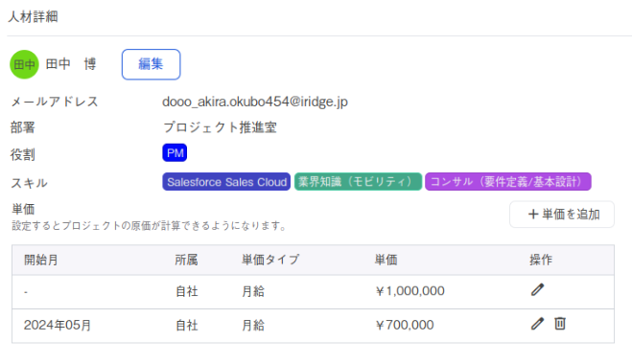This screenshot has height=364, width=632.
Task: Select the コンサル（要件定義/基本設計） skill tag
Action: pyautogui.click(x=508, y=182)
